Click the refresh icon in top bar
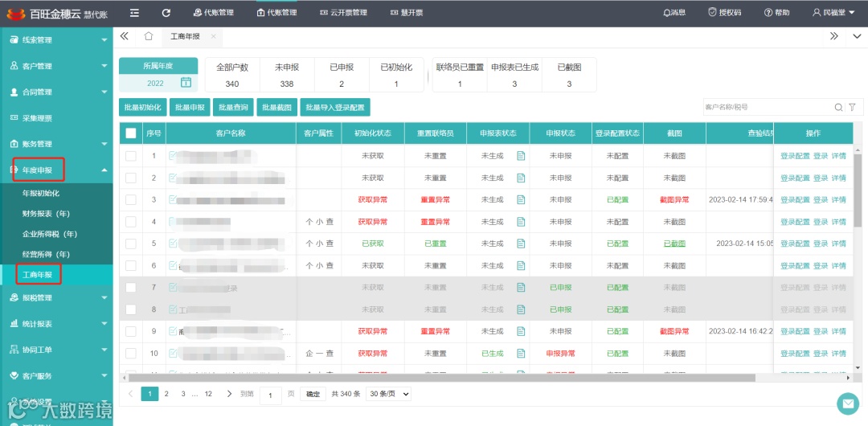 point(166,12)
